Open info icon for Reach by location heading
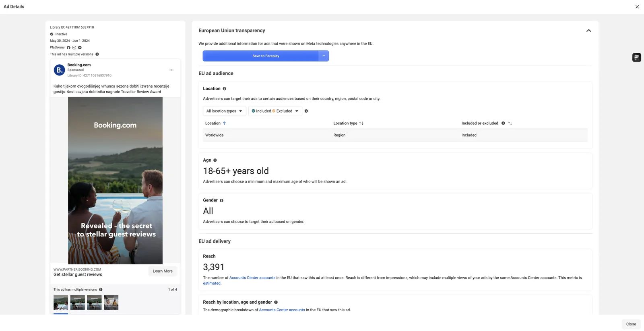Screen dimensions: 644x331 276,302
